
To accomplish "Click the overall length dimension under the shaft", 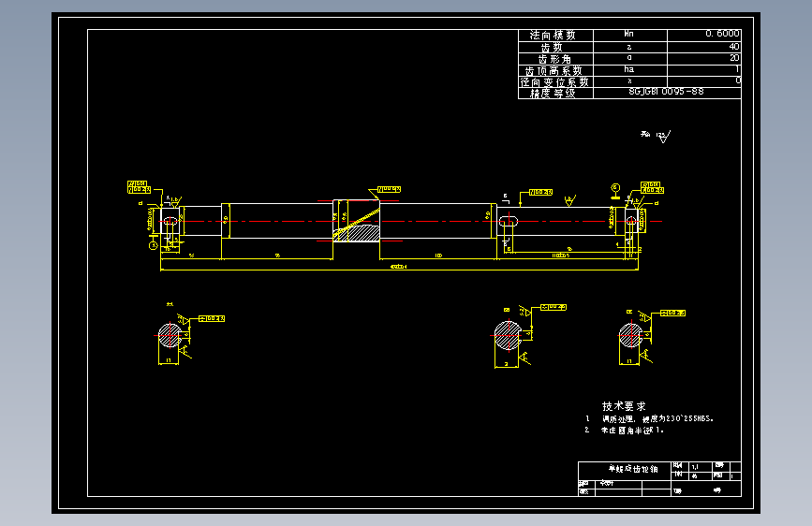I will 399,268.
